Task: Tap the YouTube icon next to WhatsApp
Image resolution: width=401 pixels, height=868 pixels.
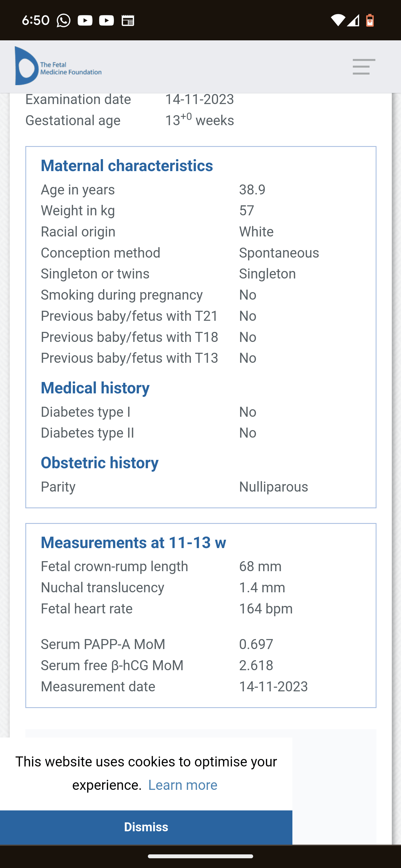Action: 85,21
